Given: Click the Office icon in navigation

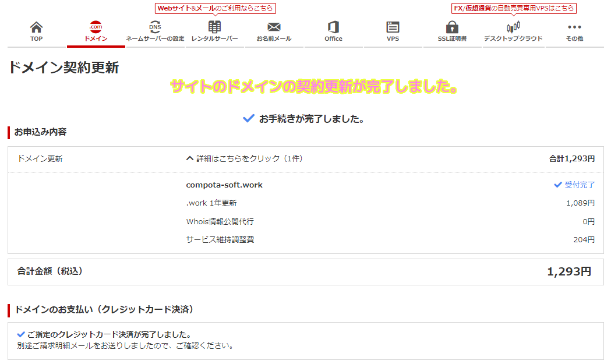Looking at the screenshot, I should click(x=333, y=31).
